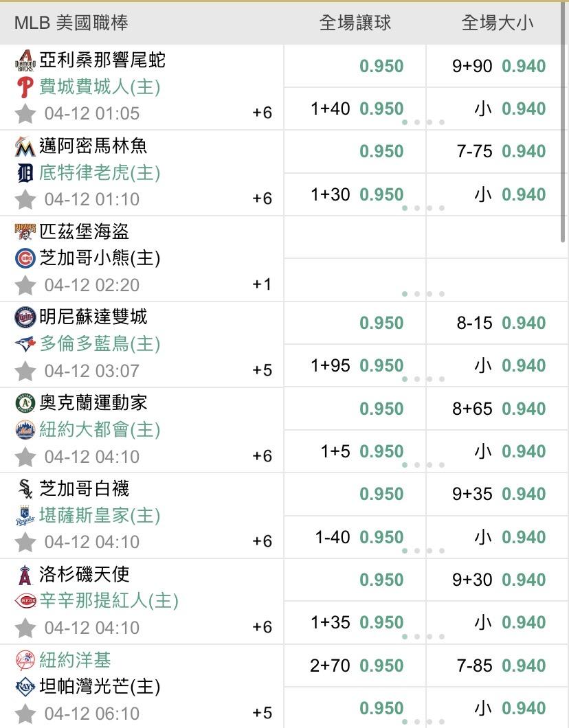Toggle favorite star for 04-12 03:07 game
Screen dimensions: 569x728
tap(25, 371)
